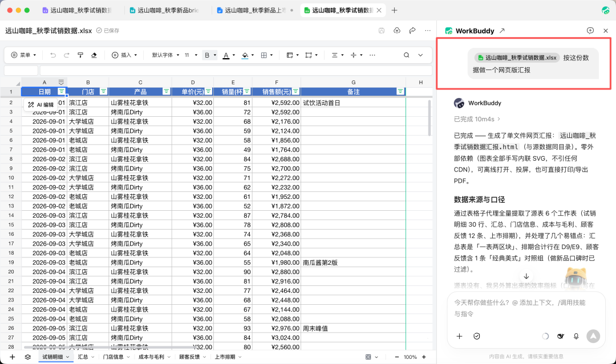Click the save disk icon
This screenshot has height=364, width=616.
pyautogui.click(x=382, y=31)
